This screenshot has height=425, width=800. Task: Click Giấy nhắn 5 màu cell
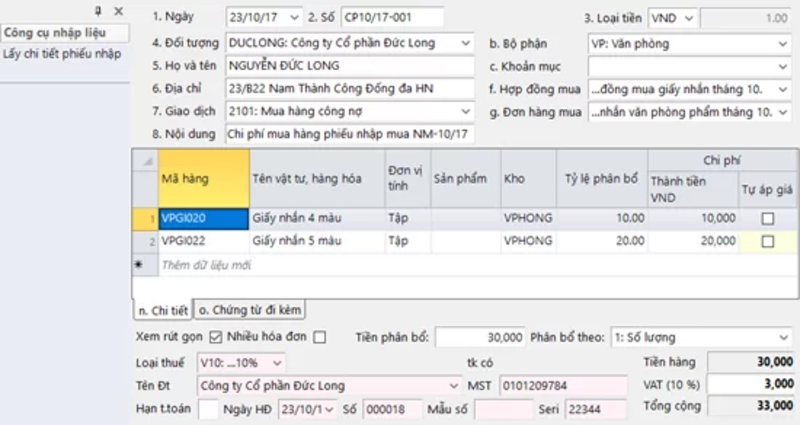pos(317,241)
